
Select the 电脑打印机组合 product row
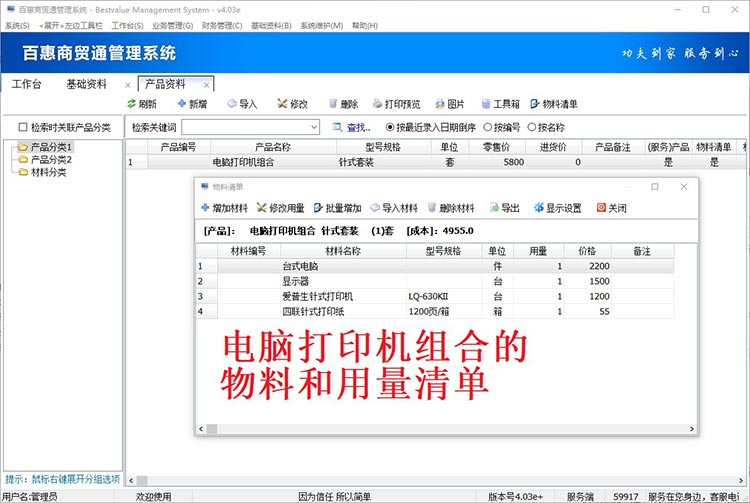pos(435,162)
